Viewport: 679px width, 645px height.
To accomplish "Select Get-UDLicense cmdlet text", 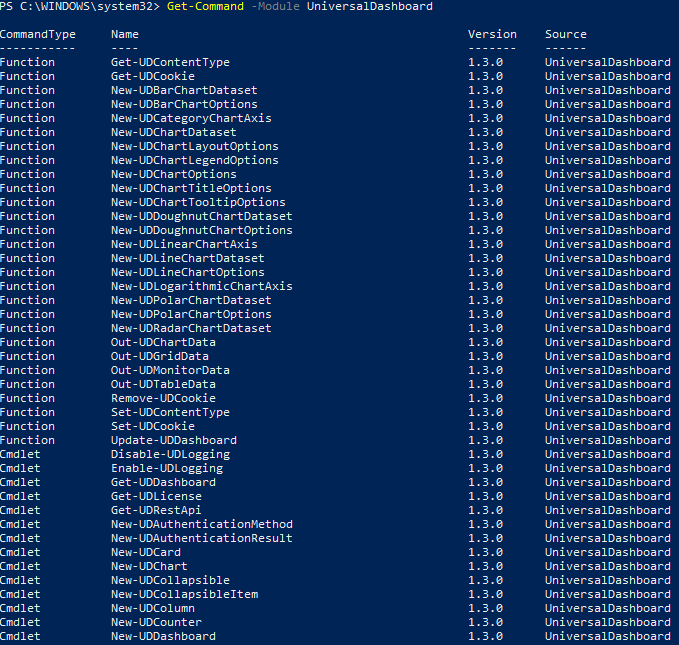I will 156,496.
